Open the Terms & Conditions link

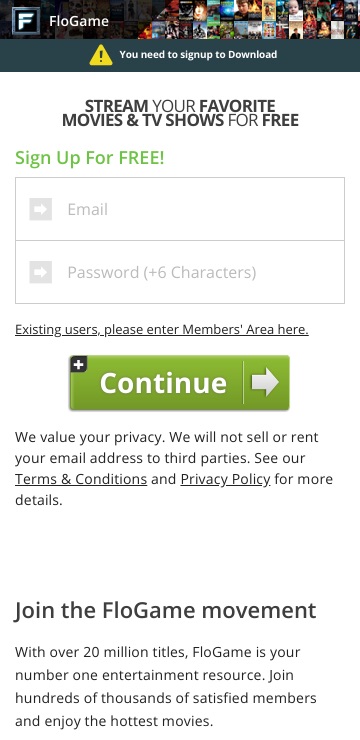[81, 479]
